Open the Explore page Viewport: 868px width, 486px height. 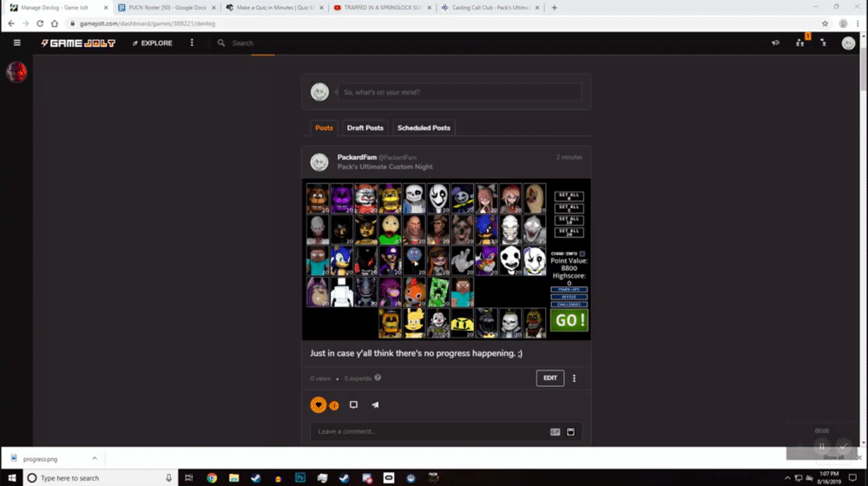(152, 43)
